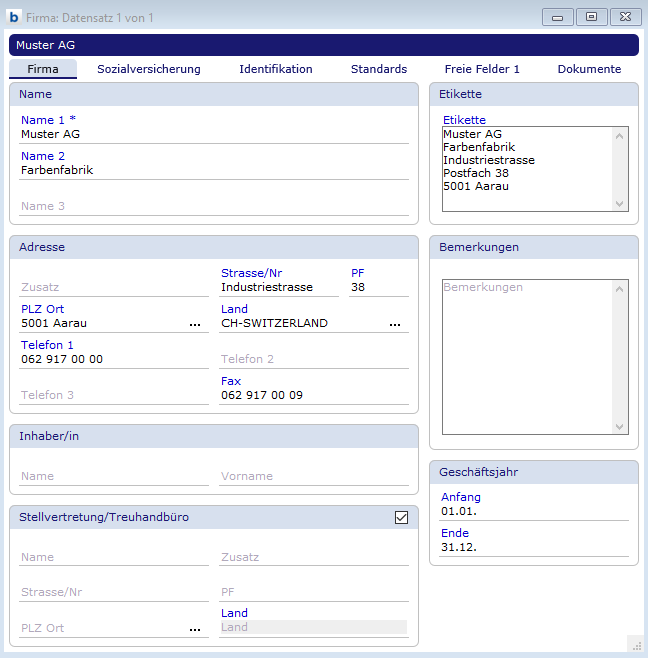Screen dimensions: 648x658
Task: Click the app logo icon in title bar
Action: point(14,17)
